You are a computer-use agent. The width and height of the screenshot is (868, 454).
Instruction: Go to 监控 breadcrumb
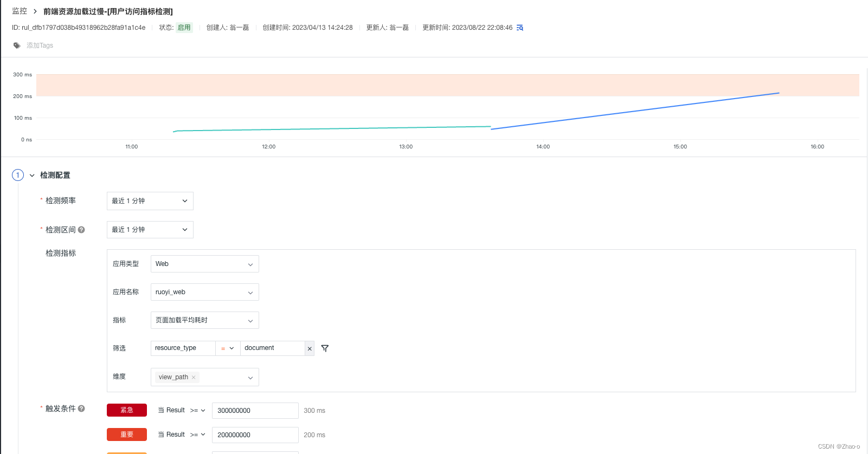pyautogui.click(x=20, y=11)
